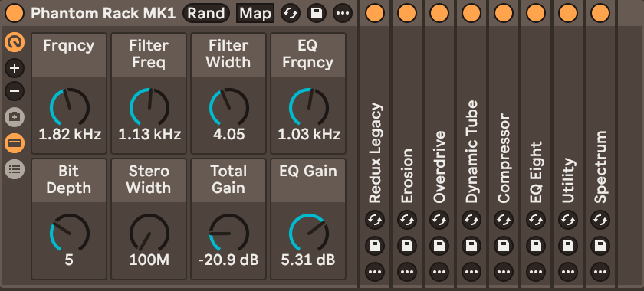Click the Filter Freq macro knob

click(149, 106)
